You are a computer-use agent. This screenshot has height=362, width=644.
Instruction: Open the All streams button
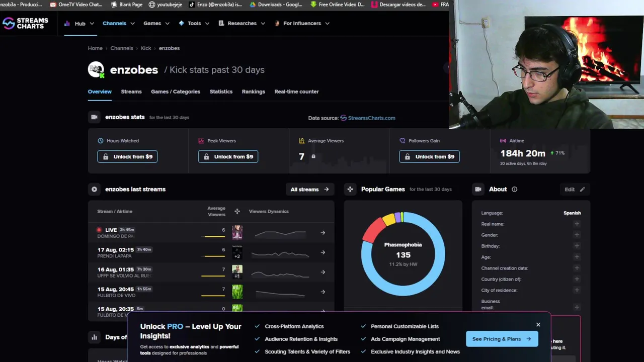click(x=309, y=190)
